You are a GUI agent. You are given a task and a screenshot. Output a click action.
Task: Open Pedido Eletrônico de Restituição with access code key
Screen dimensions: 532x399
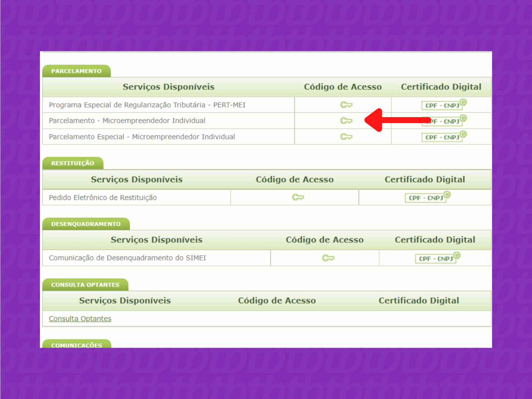(x=298, y=197)
